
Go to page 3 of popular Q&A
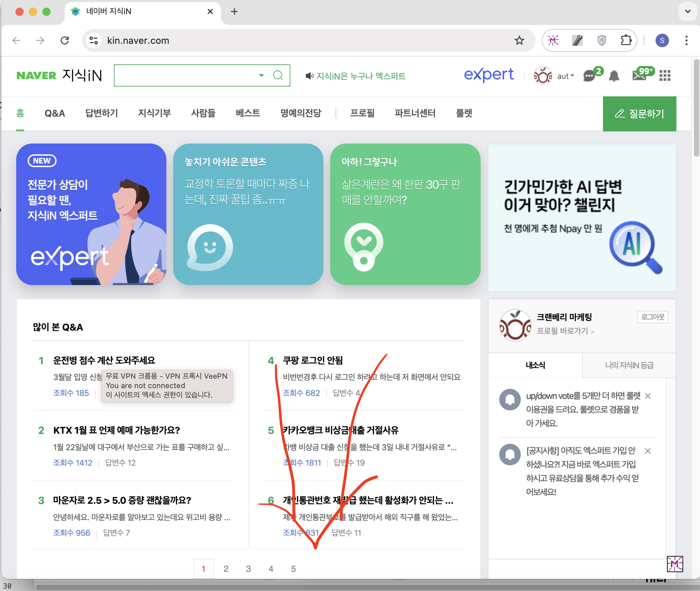[248, 569]
